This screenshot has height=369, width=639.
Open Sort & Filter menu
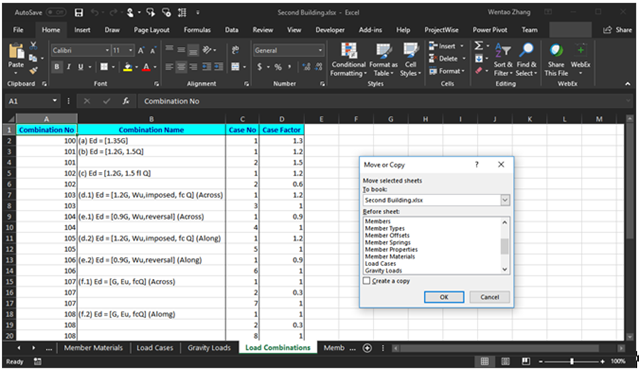point(503,60)
